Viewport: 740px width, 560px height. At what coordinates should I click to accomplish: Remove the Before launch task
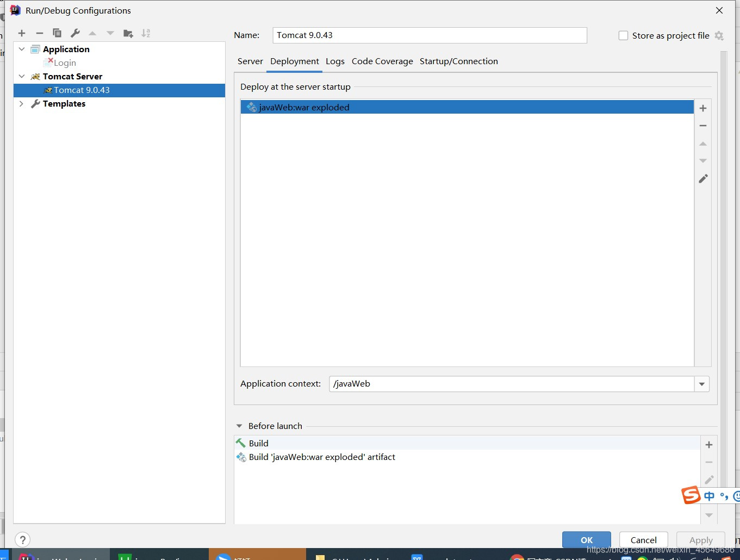(x=709, y=462)
